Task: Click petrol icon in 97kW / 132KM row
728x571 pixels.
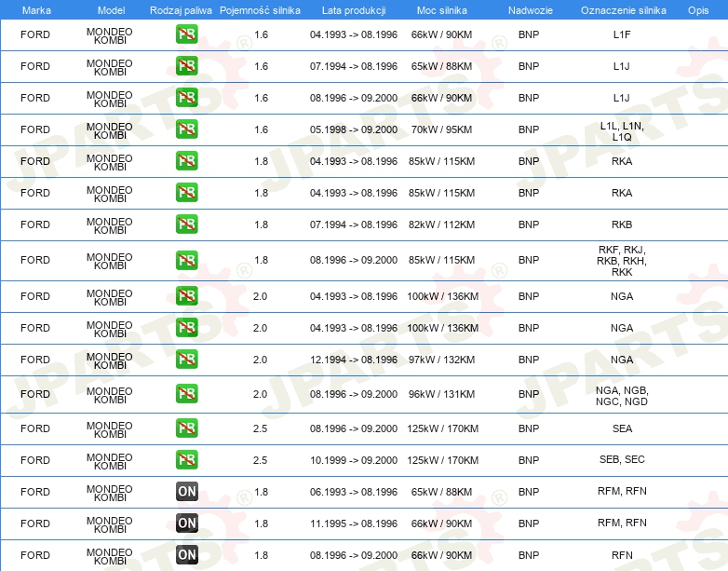Action: 186,360
